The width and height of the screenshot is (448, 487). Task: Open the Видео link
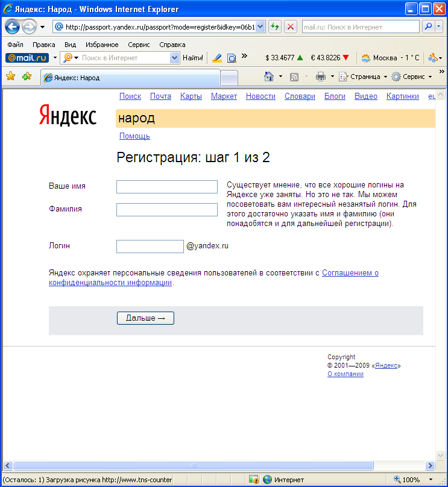366,96
